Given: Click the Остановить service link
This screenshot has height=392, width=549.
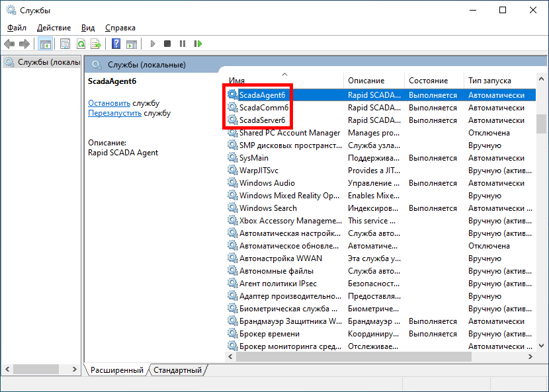Looking at the screenshot, I should 109,103.
